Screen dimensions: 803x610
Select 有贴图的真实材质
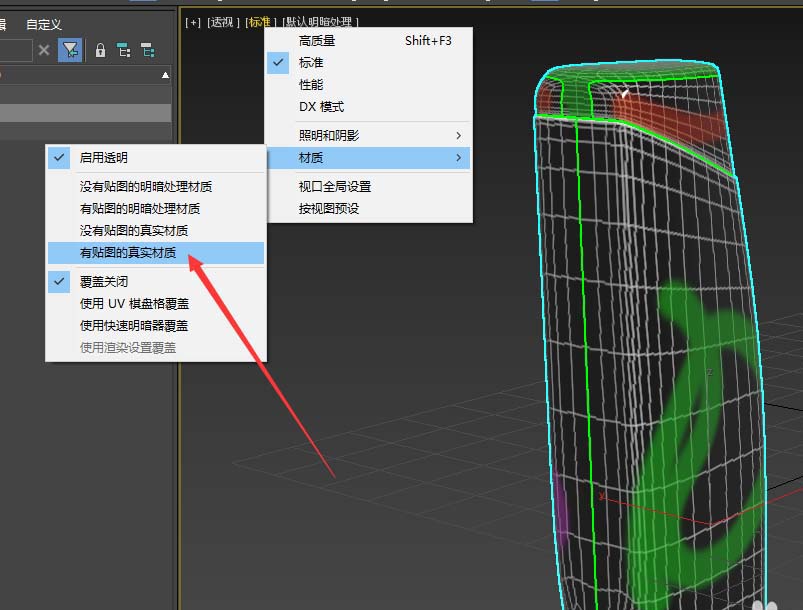[x=156, y=253]
